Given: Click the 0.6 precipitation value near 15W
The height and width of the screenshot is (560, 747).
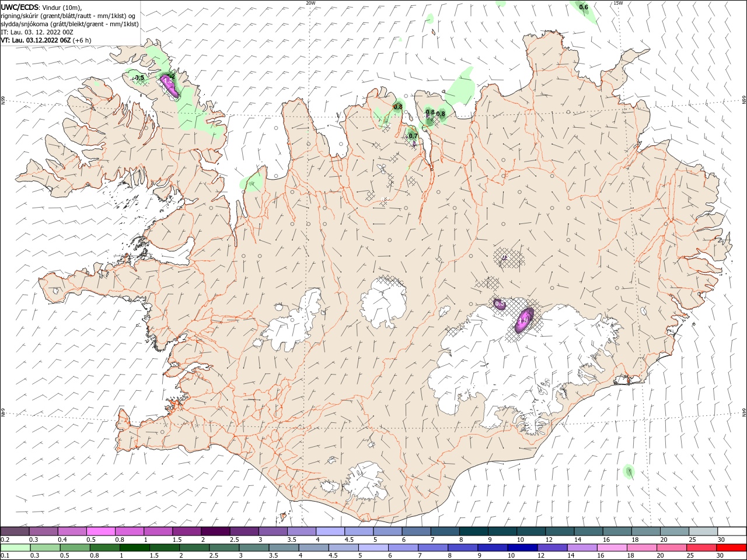Looking at the screenshot, I should (x=584, y=7).
